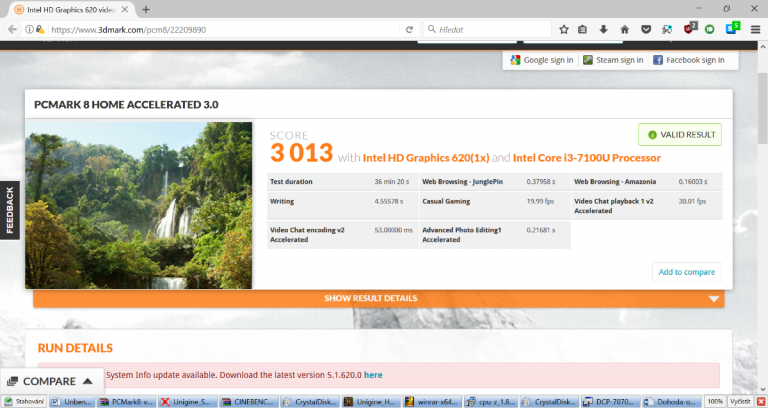The width and height of the screenshot is (768, 408).
Task: Click the uBlock extension icon
Action: 690,30
